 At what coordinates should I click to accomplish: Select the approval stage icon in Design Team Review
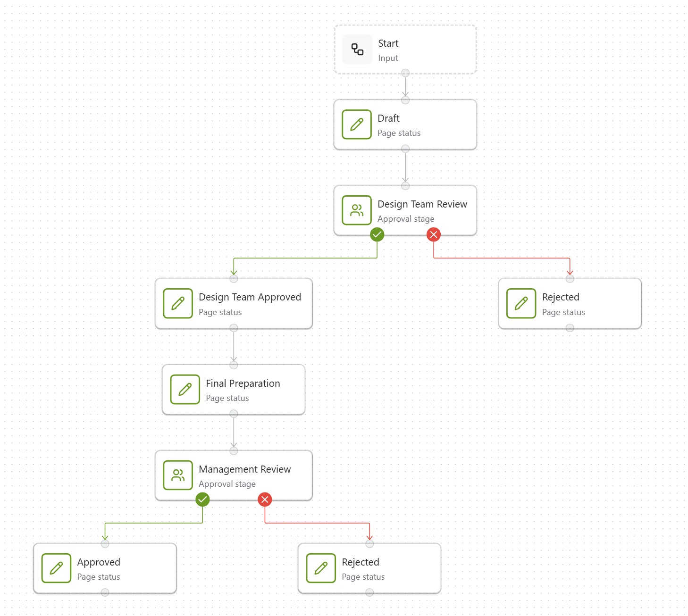point(356,210)
